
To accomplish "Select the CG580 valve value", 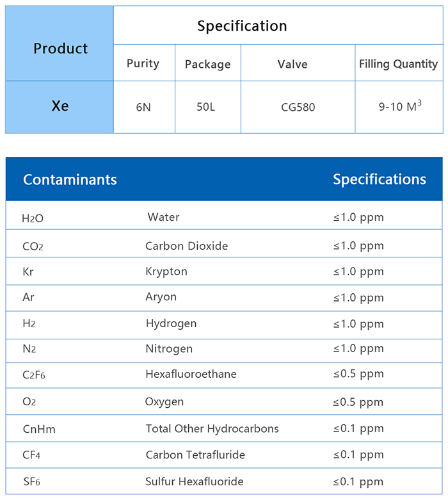I will coord(298,107).
